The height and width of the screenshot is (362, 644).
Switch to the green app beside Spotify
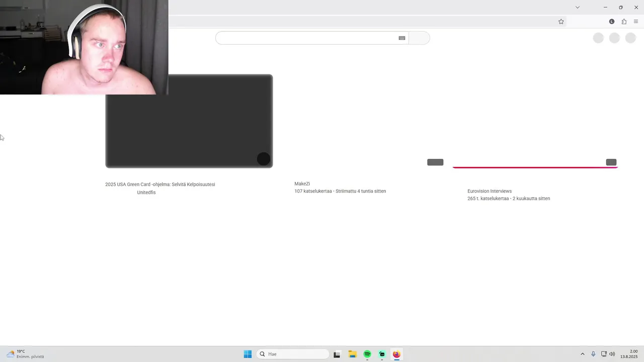tap(382, 354)
